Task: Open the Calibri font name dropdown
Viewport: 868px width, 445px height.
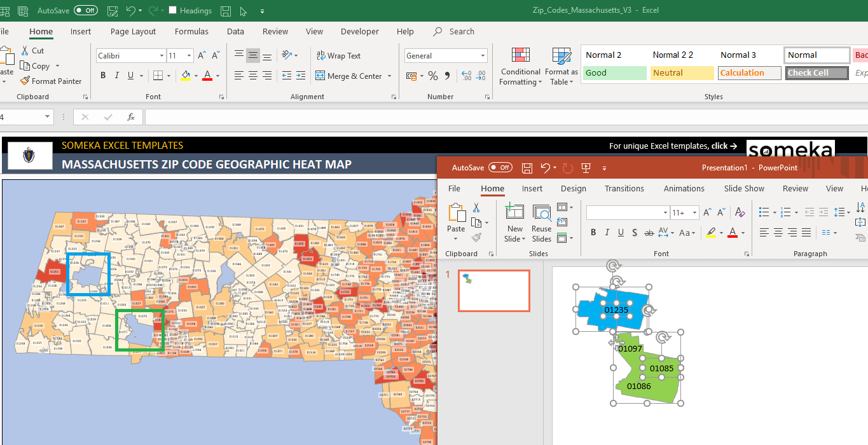Action: point(161,55)
